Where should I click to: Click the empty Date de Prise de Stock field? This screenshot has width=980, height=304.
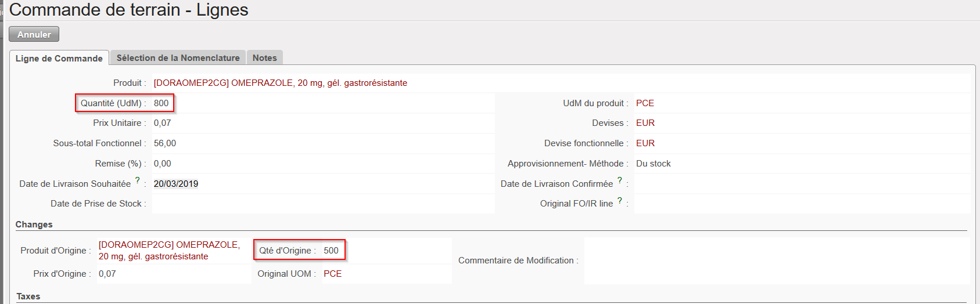point(322,204)
